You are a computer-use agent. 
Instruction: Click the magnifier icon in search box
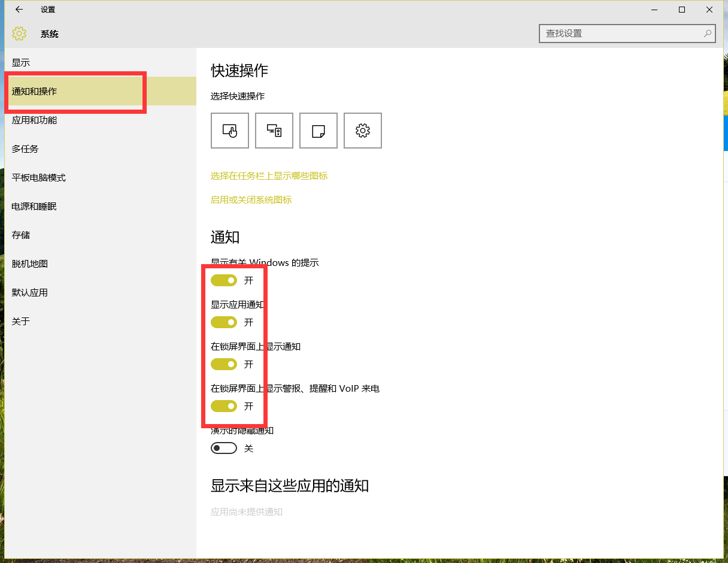(708, 34)
